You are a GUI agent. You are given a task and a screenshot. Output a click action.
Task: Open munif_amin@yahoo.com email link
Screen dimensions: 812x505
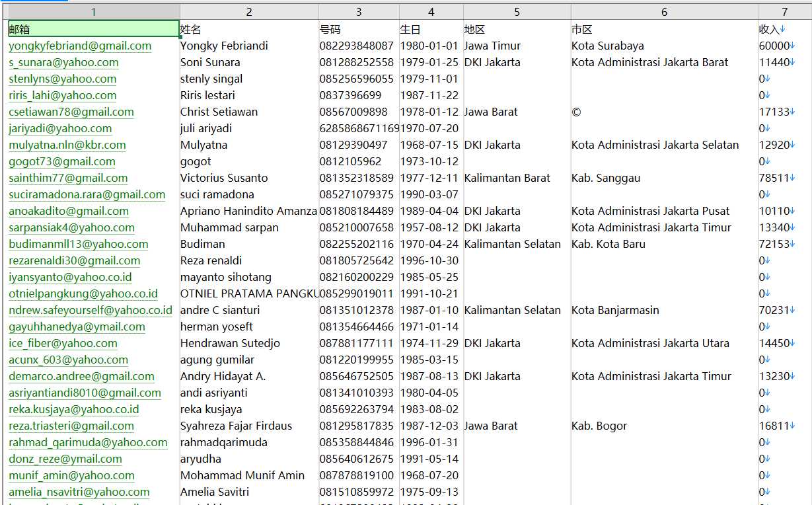coord(71,475)
